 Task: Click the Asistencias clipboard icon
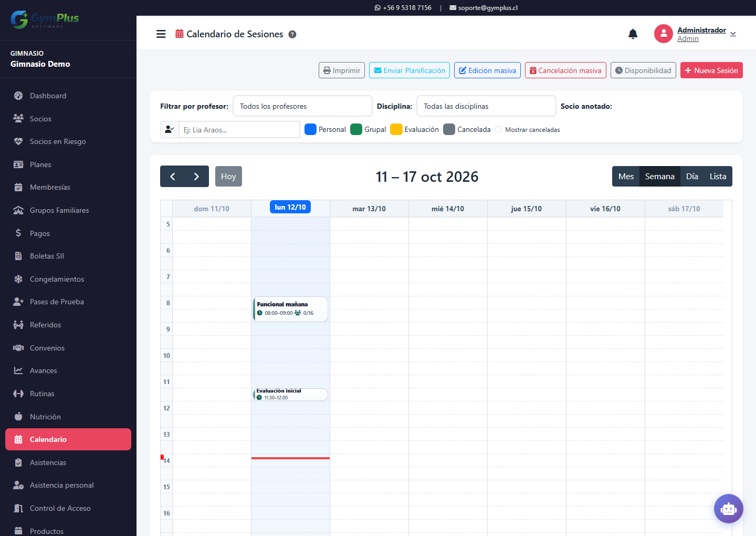tap(18, 462)
